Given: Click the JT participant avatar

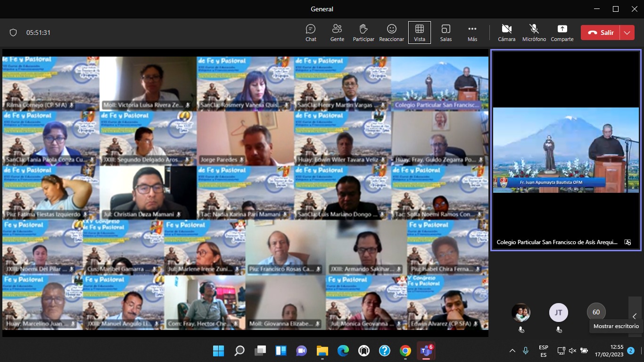Looking at the screenshot, I should (x=558, y=312).
